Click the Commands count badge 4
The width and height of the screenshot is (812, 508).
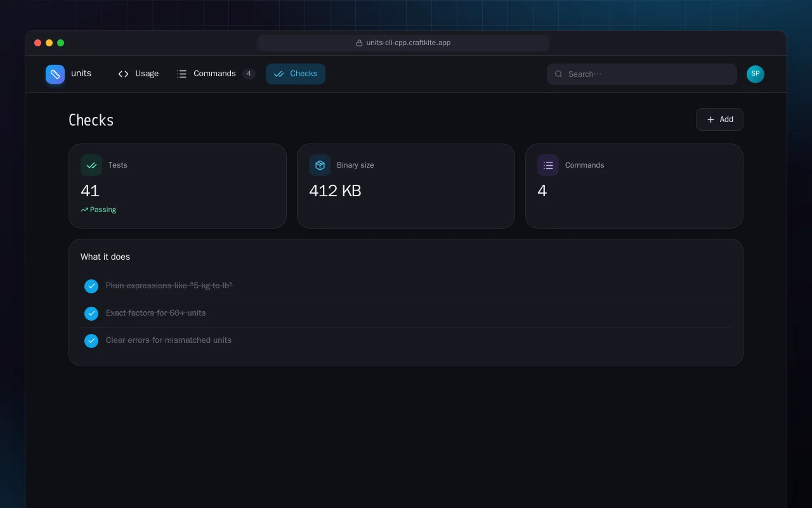click(249, 74)
